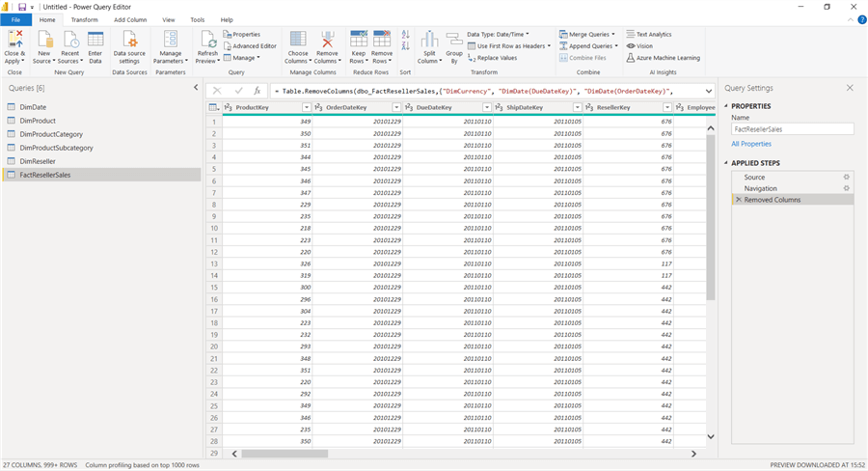Open query Properties
The width and height of the screenshot is (868, 471).
coord(242,35)
